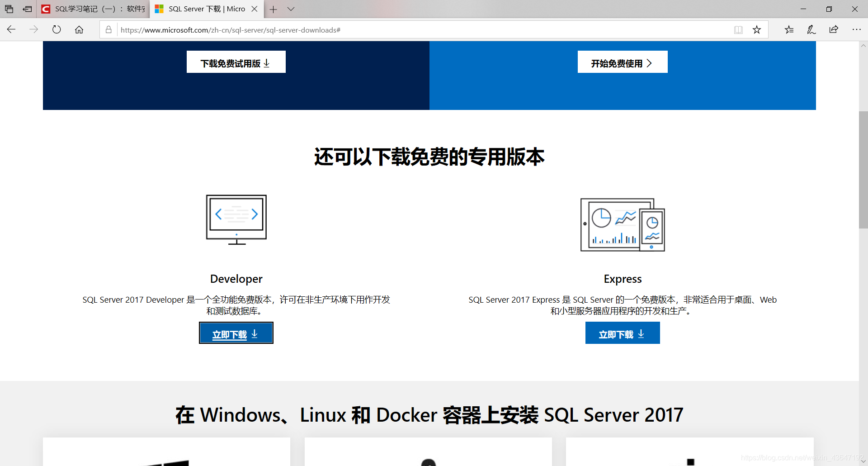Switch to SQL学习笔记 tab
This screenshot has width=868, height=466.
(x=94, y=9)
